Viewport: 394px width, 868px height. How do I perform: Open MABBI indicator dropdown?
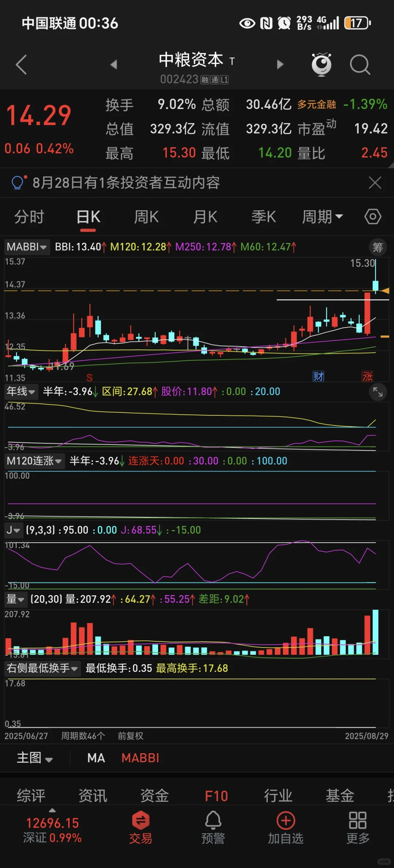27,247
